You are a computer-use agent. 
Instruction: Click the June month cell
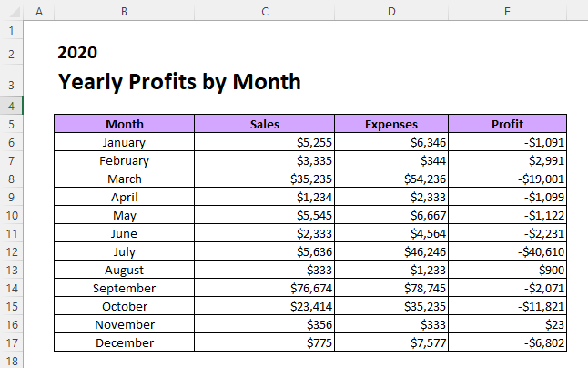tap(124, 233)
